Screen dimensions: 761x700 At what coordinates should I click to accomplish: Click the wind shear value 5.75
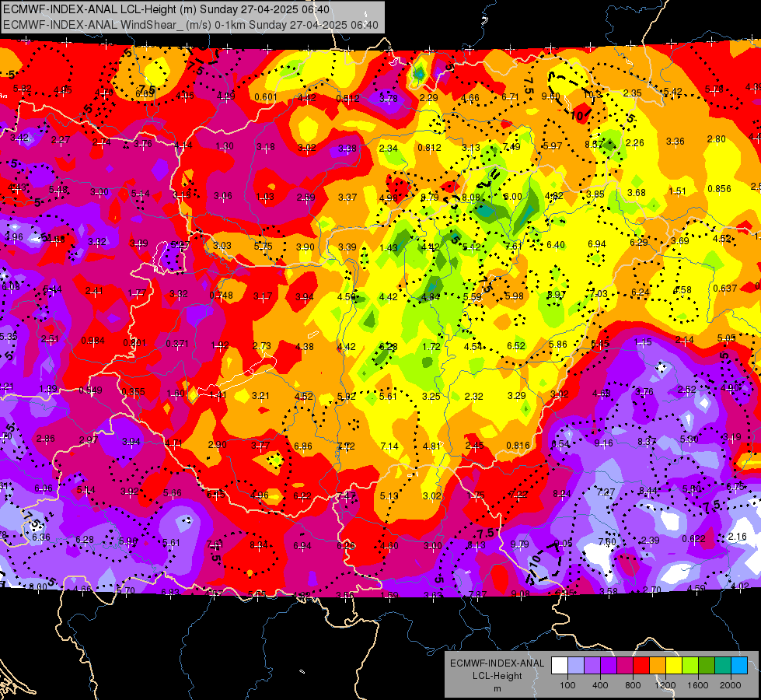(263, 247)
